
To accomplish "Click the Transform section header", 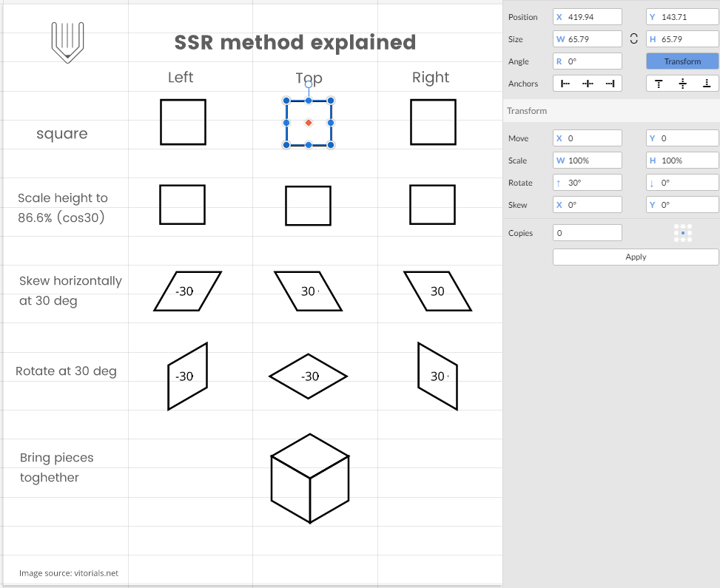I will (611, 111).
